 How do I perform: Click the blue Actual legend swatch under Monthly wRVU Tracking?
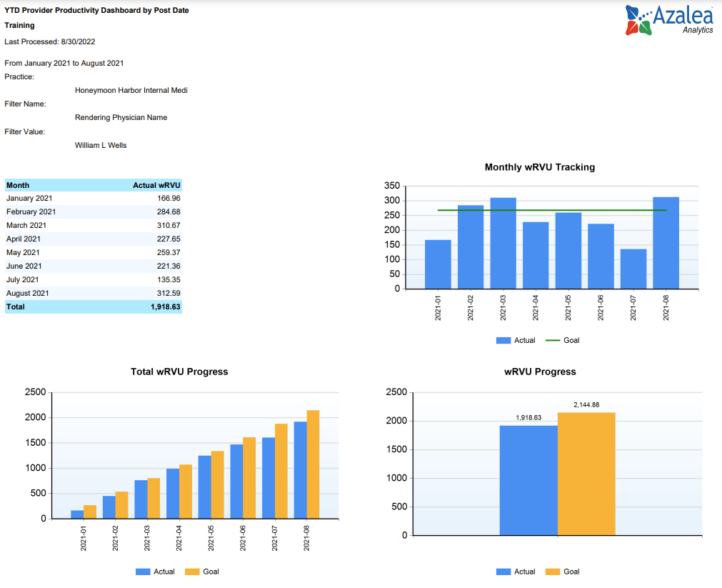(503, 341)
